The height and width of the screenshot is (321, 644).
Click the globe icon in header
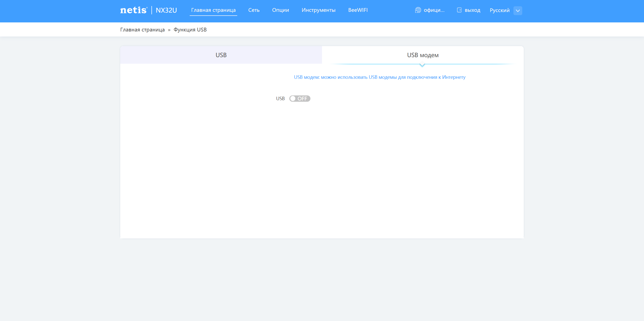[418, 10]
